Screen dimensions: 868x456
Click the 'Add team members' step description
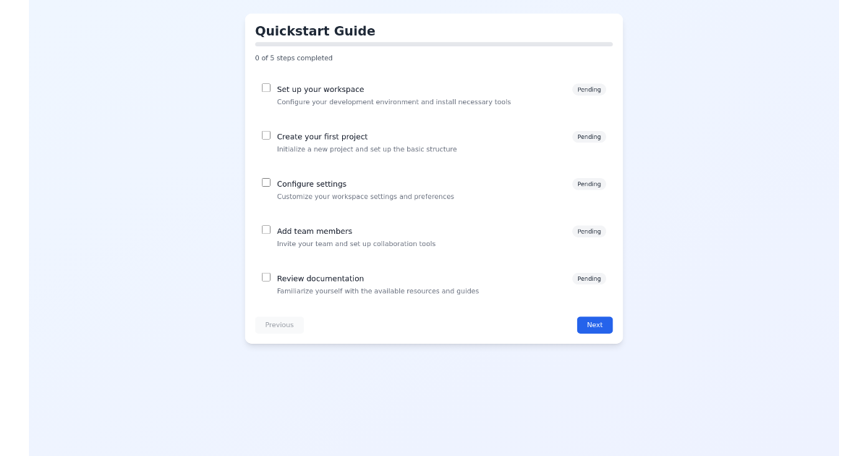357,244
